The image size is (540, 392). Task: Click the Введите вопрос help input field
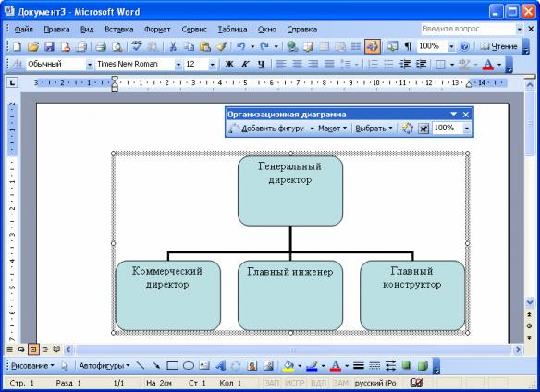(468, 29)
